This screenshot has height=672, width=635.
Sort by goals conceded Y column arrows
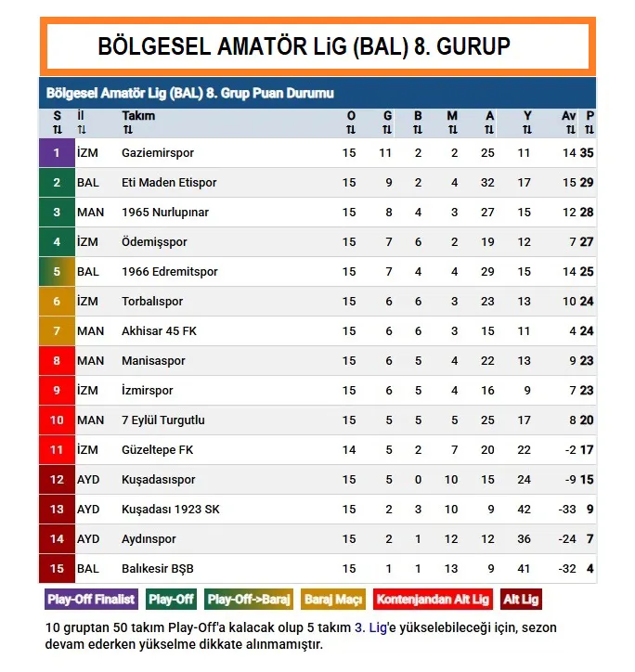pyautogui.click(x=527, y=130)
